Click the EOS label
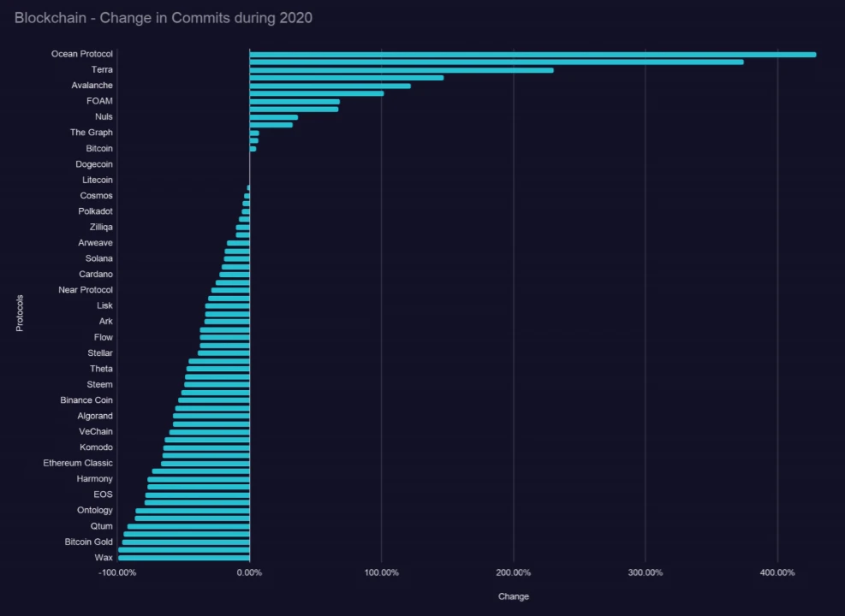Image resolution: width=845 pixels, height=616 pixels. pyautogui.click(x=103, y=495)
